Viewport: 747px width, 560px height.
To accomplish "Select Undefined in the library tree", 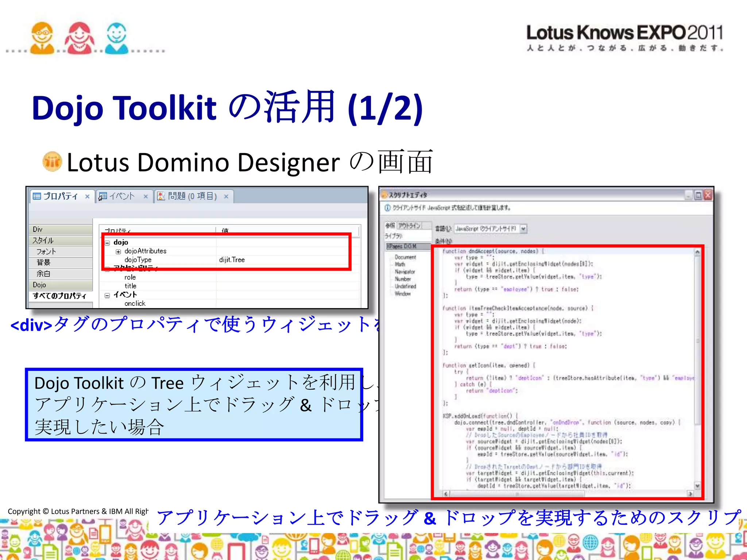I will pos(405,287).
